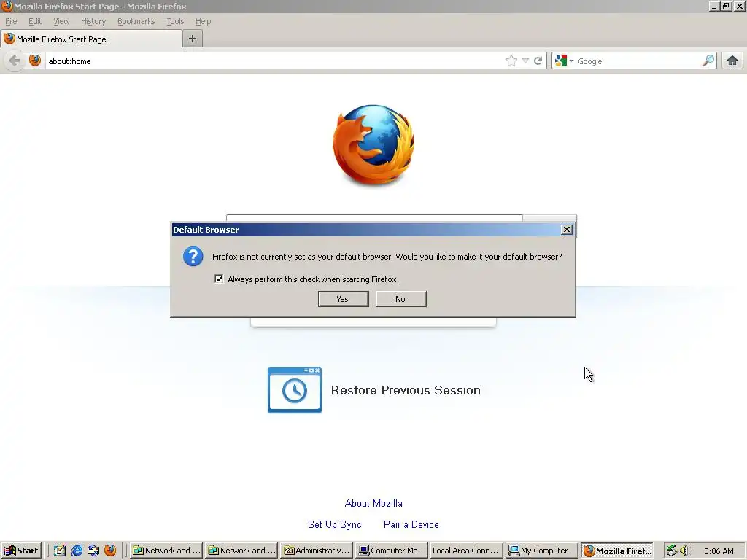Switch to Local Area Conn... taskbar window
The width and height of the screenshot is (747, 560).
tap(466, 551)
